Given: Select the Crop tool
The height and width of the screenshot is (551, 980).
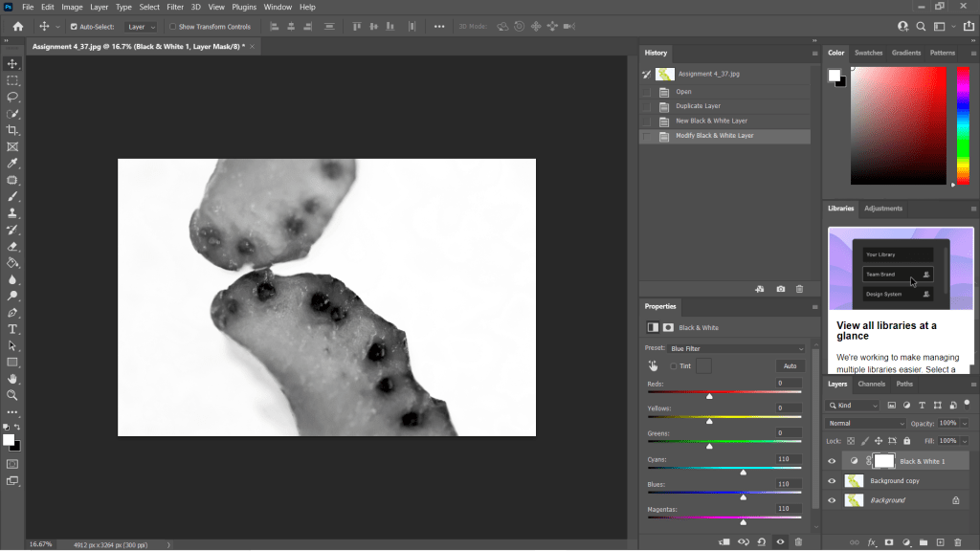Looking at the screenshot, I should [x=12, y=130].
